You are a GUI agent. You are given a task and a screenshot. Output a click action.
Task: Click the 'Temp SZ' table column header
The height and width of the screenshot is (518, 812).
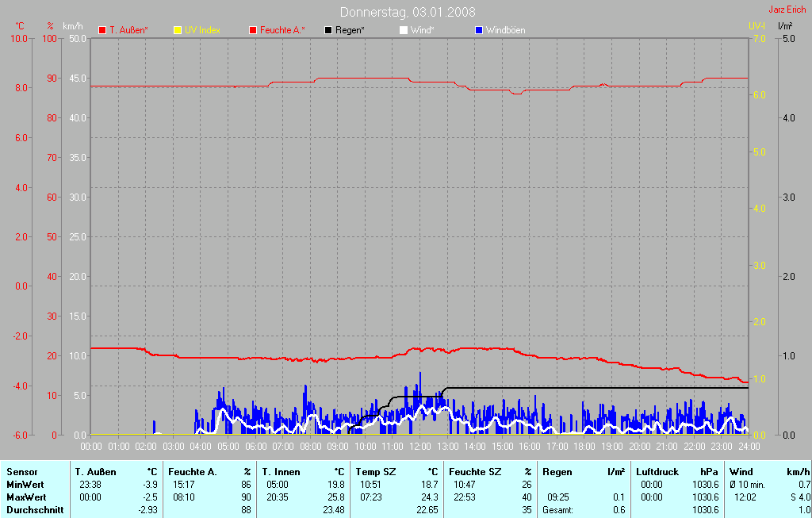pos(375,472)
